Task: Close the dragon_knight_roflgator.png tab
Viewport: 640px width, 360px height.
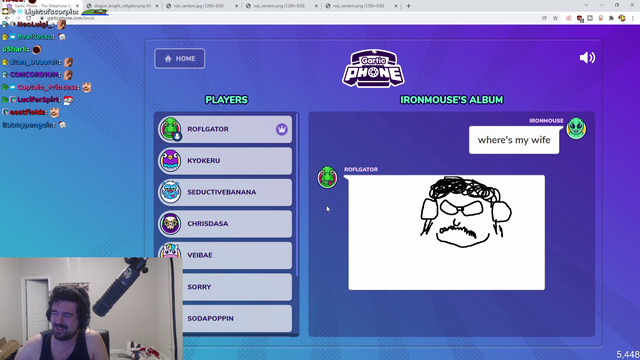Action: (157, 6)
